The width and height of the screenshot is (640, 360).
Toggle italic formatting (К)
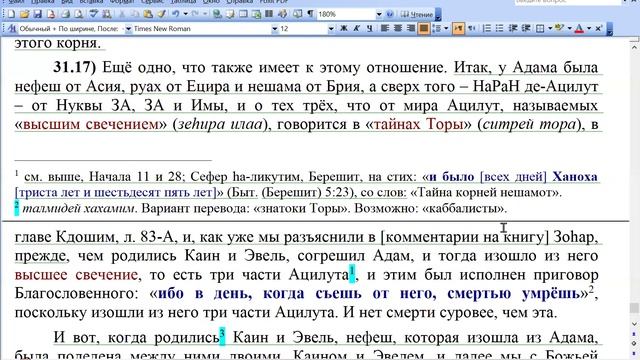356,29
